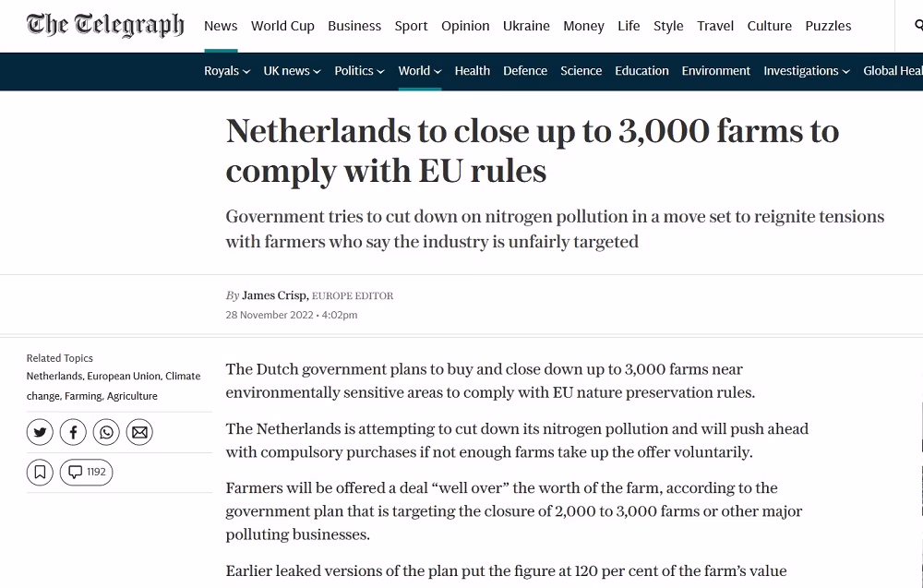Screen dimensions: 923x588
Task: Open the European Union topic link
Action: [x=124, y=376]
